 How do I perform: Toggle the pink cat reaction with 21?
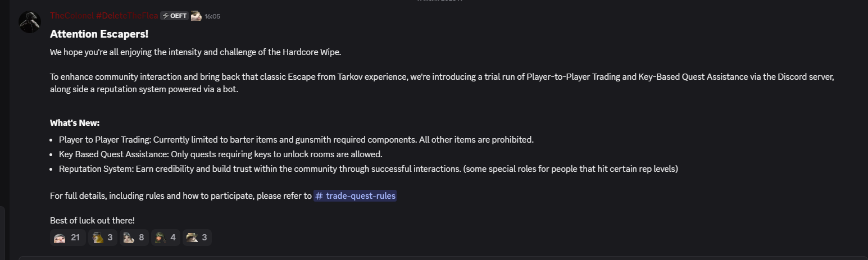click(67, 238)
